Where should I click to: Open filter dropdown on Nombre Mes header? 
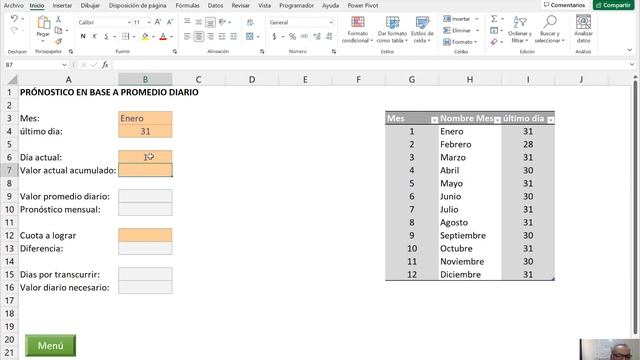click(497, 120)
